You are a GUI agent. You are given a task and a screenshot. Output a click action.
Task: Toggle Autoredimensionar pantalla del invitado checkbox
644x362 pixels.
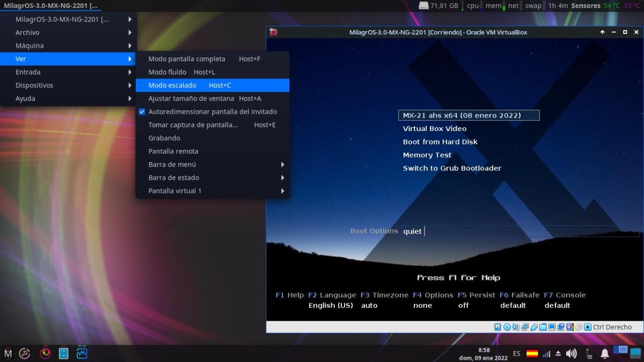click(142, 112)
